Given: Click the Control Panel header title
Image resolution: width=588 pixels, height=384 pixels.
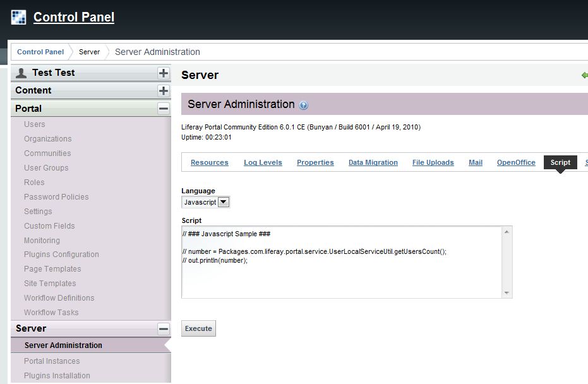Looking at the screenshot, I should coord(74,17).
